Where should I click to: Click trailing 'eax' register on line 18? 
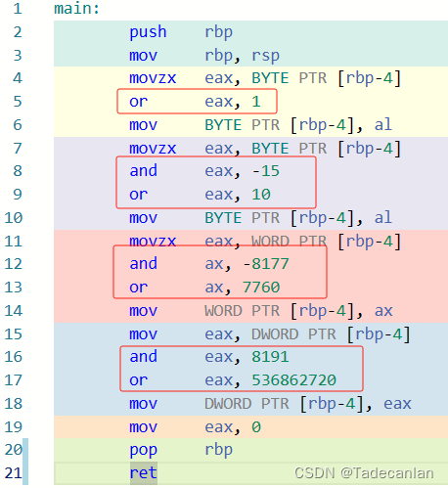397,404
